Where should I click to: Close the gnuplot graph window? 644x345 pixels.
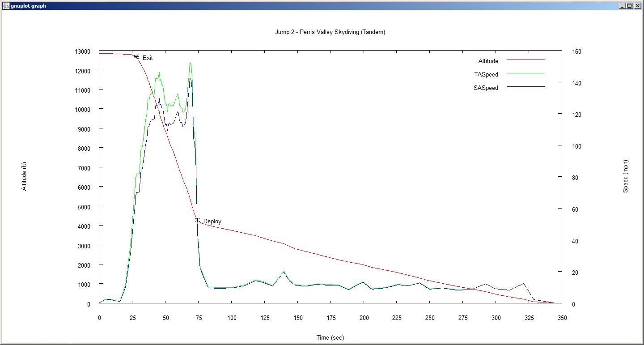click(637, 5)
